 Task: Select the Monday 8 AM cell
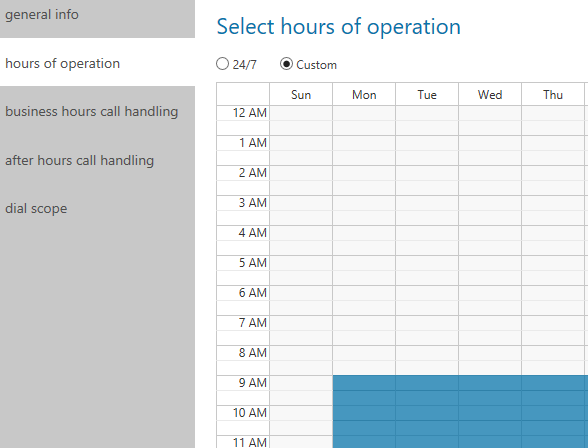click(364, 353)
